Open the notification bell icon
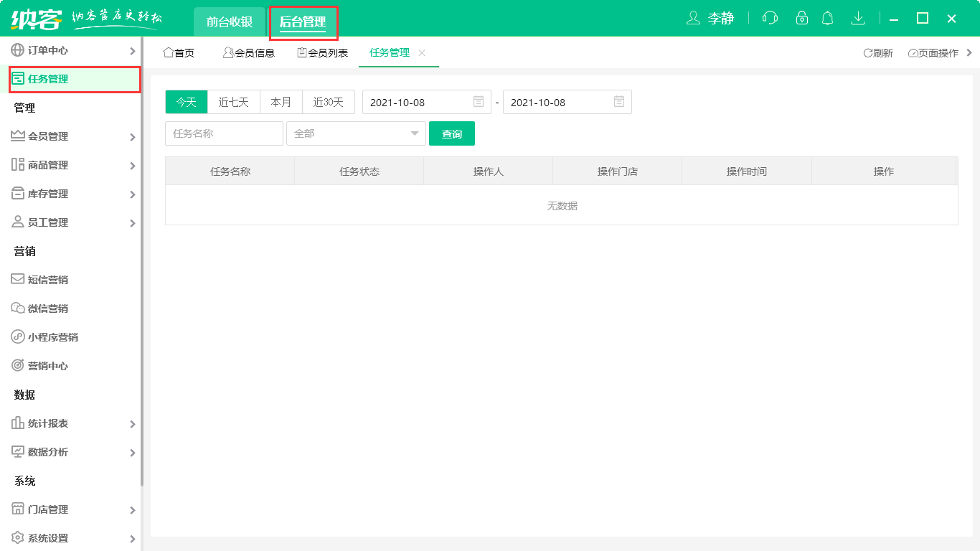980x551 pixels. click(x=827, y=18)
